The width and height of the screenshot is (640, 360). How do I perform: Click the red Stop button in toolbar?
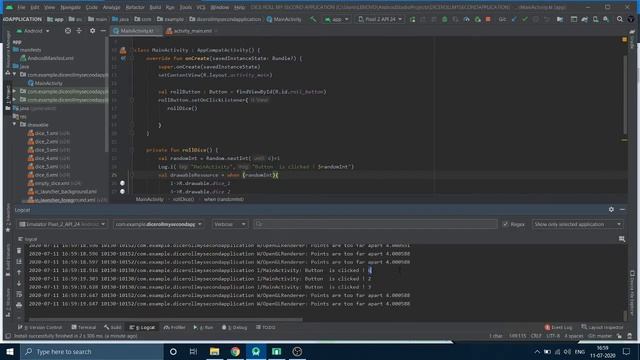(x=488, y=19)
